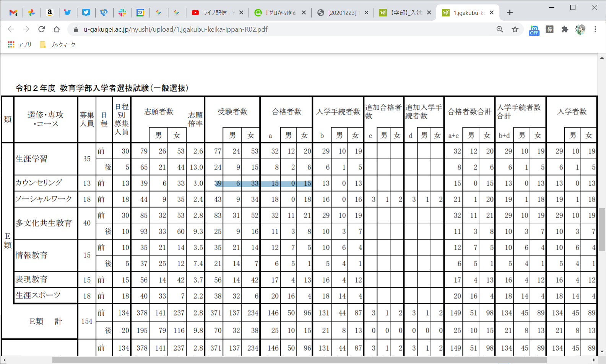606x364 pixels.
Task: Click the vertical scrollbar thumb
Action: [602, 230]
